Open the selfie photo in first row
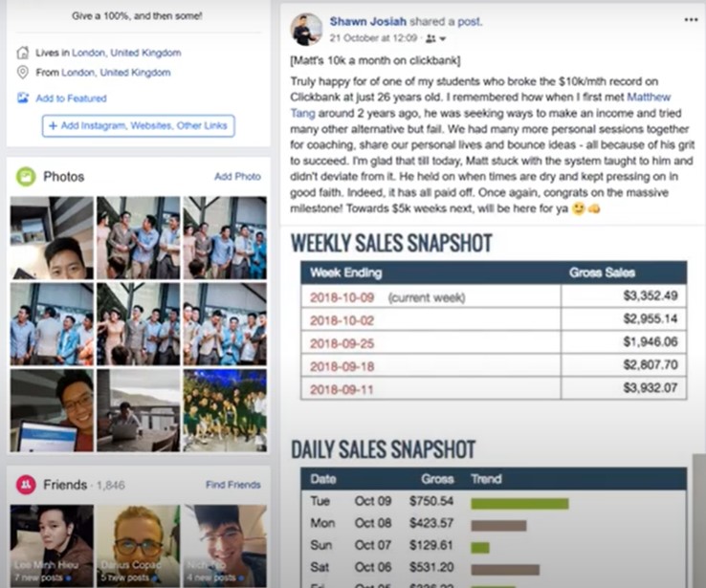Viewport: 706px width, 588px height. 52,237
